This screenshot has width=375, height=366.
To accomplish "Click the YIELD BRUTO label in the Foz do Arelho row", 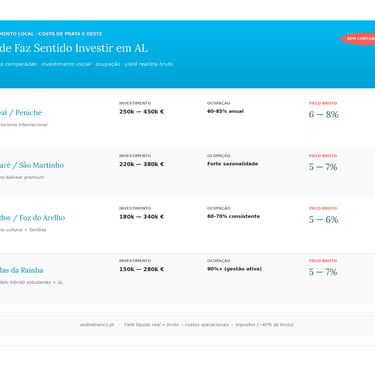I will pos(323,208).
